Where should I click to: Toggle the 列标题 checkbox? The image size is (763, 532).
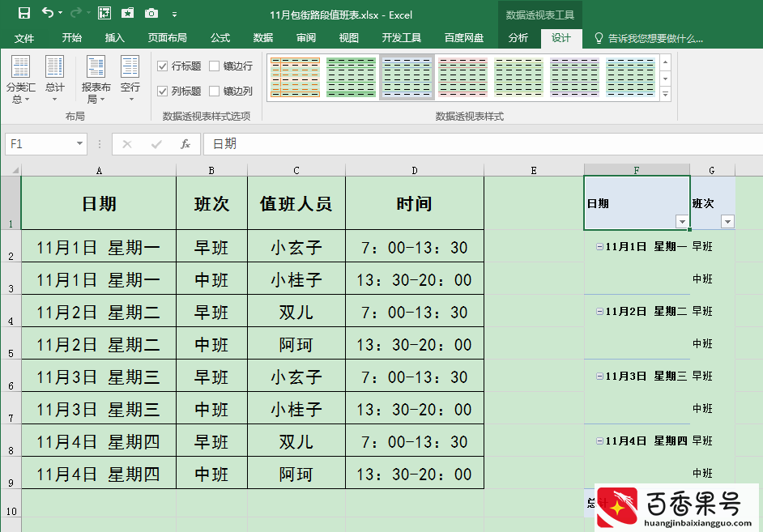(x=163, y=91)
